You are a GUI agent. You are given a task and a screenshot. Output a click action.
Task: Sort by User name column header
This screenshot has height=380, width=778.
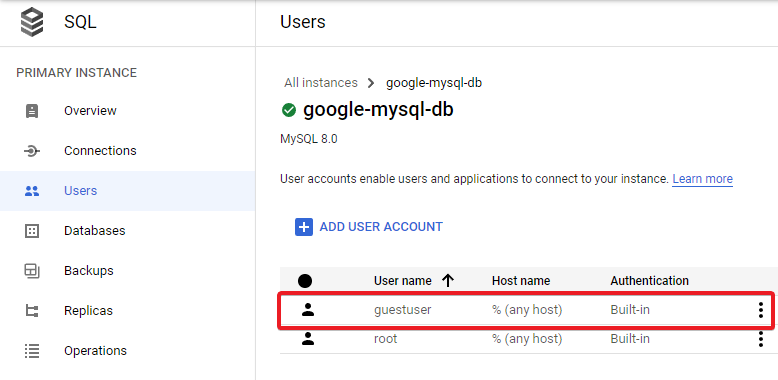[402, 281]
